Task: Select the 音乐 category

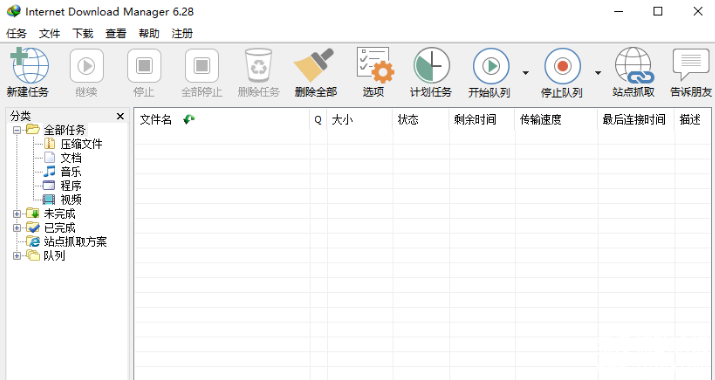Action: click(x=71, y=172)
